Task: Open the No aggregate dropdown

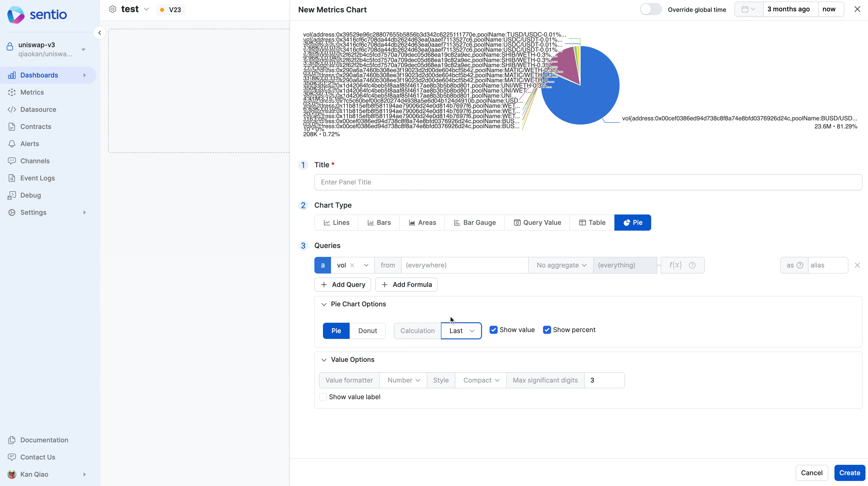Action: click(x=561, y=265)
